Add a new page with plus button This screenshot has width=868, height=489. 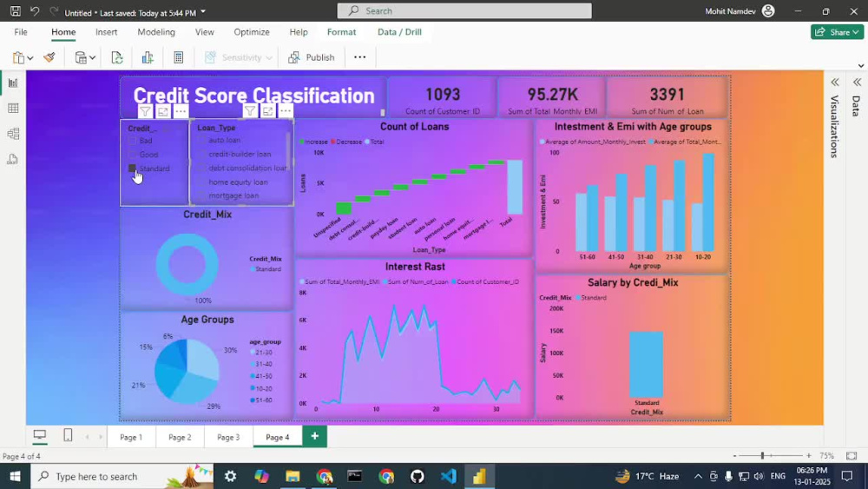point(314,436)
